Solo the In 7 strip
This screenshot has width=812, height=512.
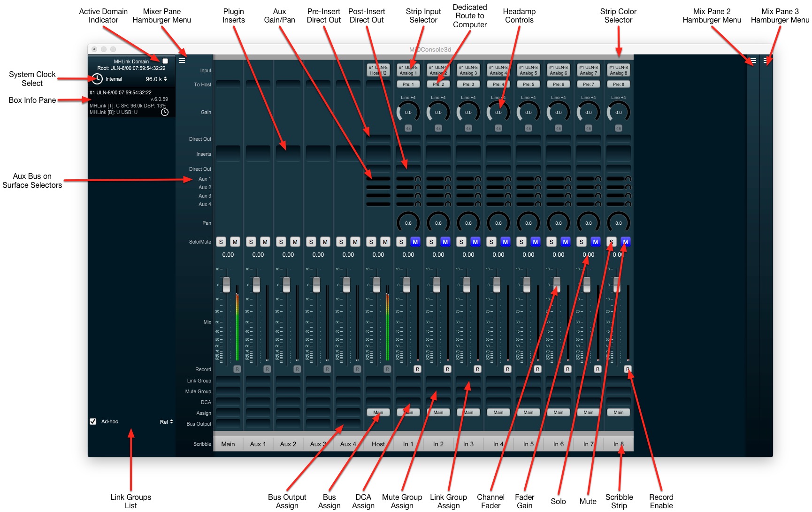coord(582,242)
